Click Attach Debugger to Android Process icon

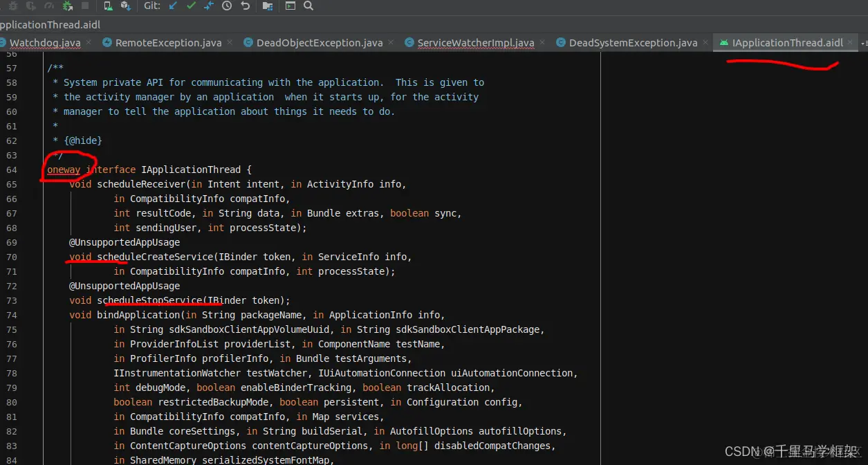[67, 6]
